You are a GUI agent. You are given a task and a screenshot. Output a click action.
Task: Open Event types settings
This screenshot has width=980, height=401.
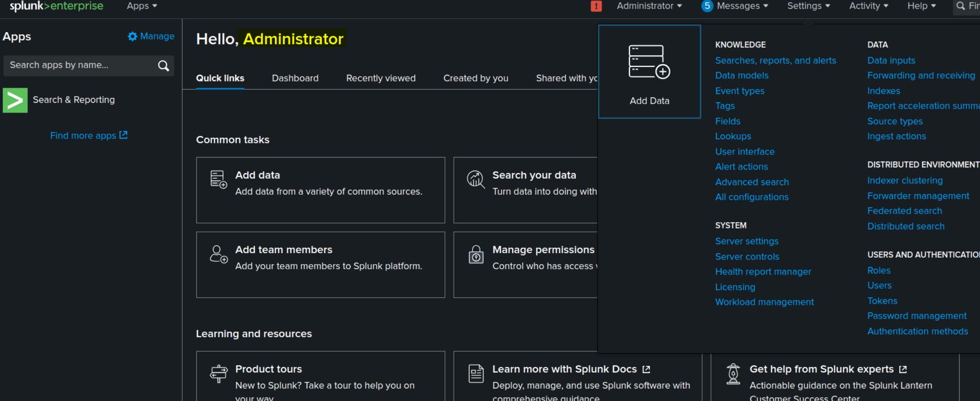(x=740, y=91)
